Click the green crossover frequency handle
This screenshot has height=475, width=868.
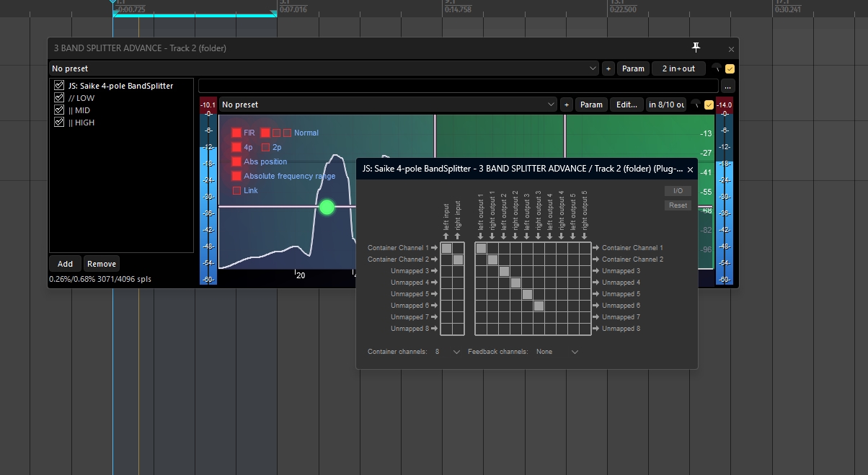pyautogui.click(x=327, y=208)
